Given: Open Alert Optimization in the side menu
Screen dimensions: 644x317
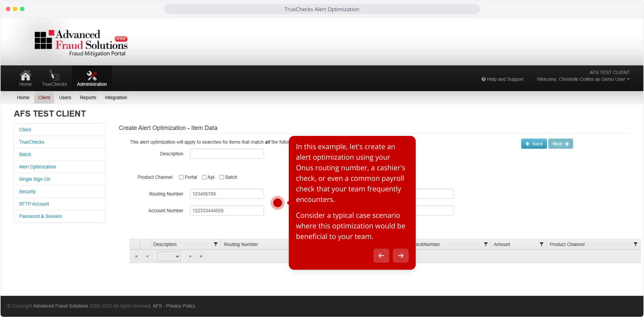Looking at the screenshot, I should 60,167.
